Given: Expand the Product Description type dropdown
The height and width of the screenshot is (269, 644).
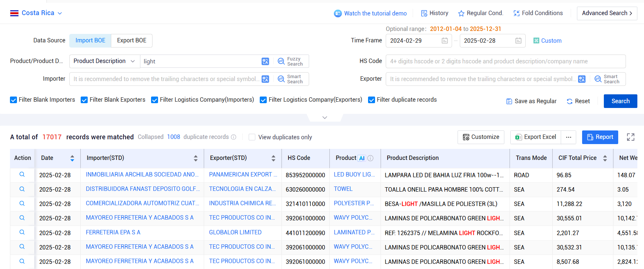Looking at the screenshot, I should coord(105,61).
